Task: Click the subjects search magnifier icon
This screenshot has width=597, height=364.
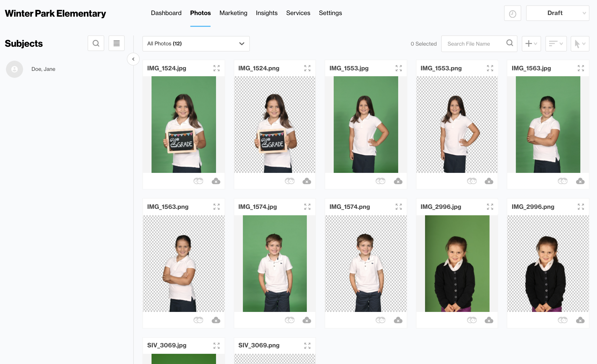Action: (96, 43)
